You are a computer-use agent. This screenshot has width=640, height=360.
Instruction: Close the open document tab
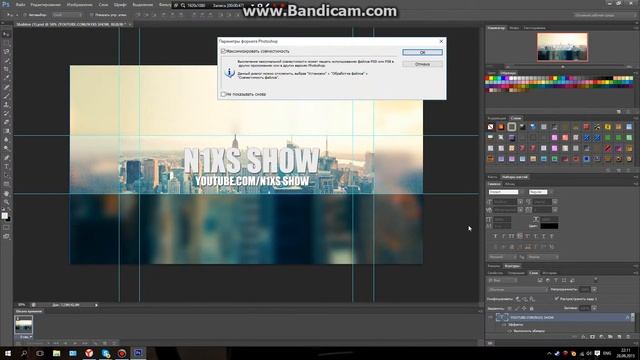point(130,24)
